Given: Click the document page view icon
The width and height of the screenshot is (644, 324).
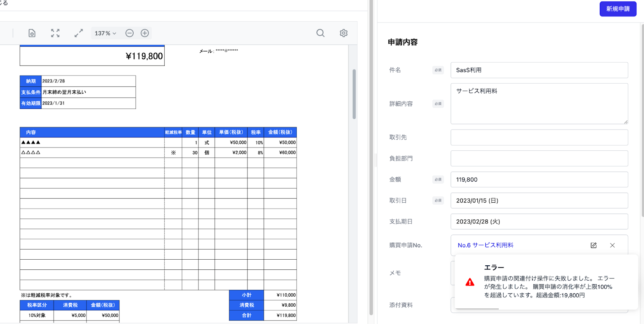Looking at the screenshot, I should pyautogui.click(x=32, y=33).
